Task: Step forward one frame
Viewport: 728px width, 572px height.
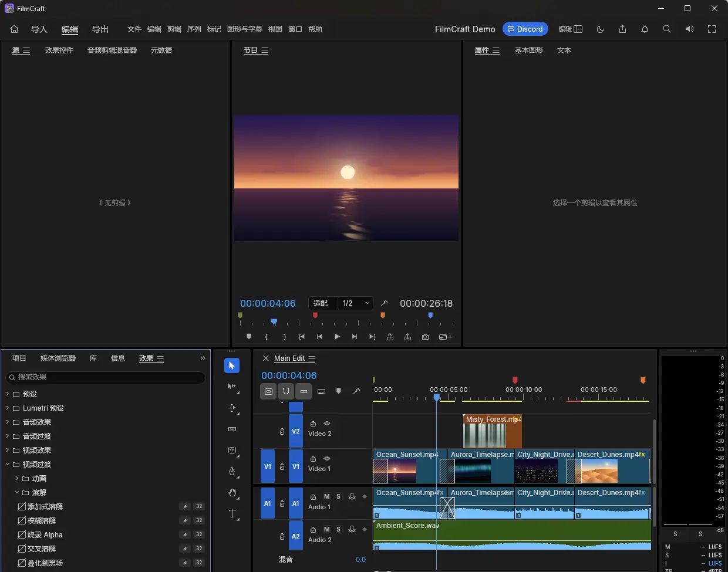Action: tap(355, 337)
